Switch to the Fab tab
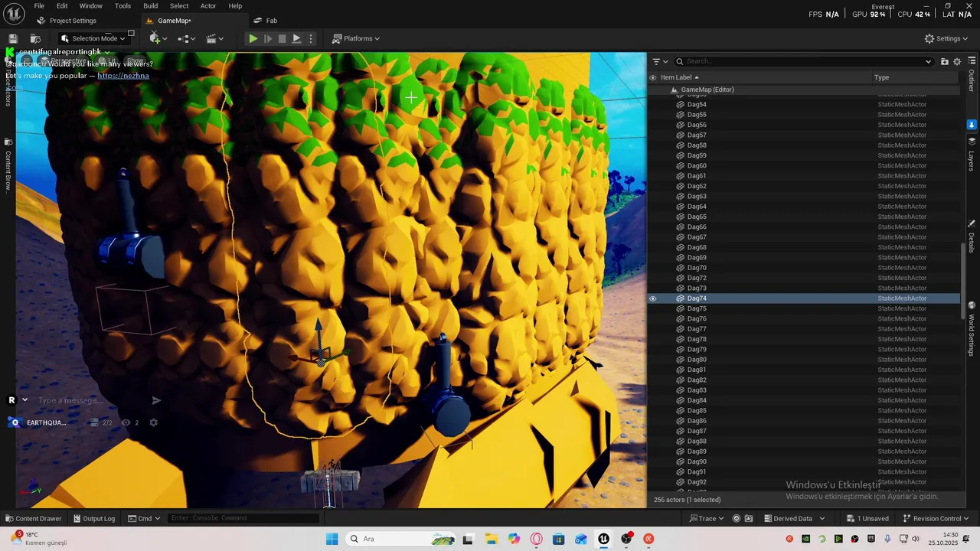Image resolution: width=980 pixels, height=551 pixels. tap(266, 21)
